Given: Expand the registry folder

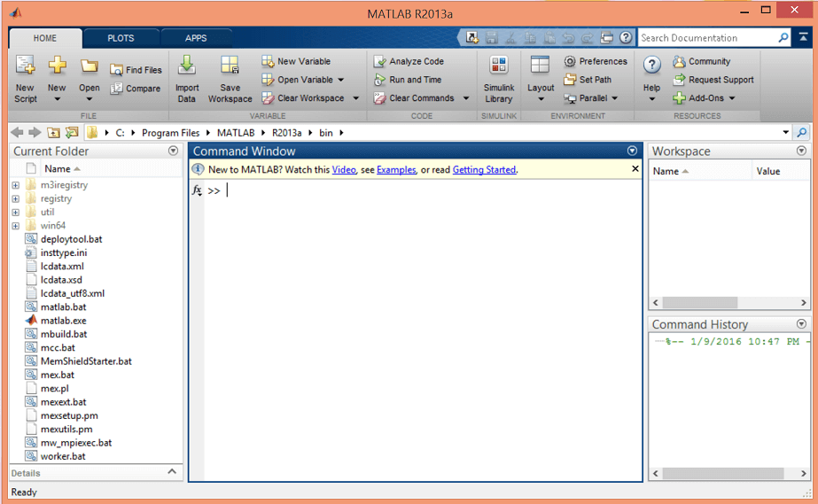Looking at the screenshot, I should (16, 198).
